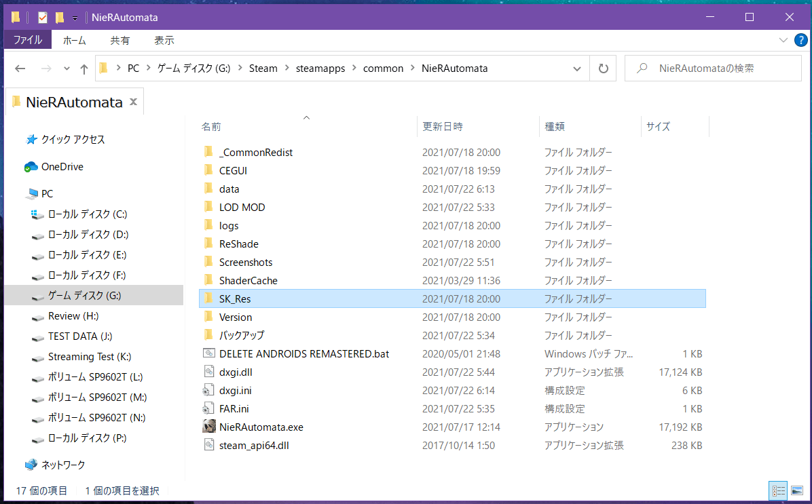Screen dimensions: 812x504
Task: Select the _CommonRedist folder icon
Action: [x=208, y=152]
